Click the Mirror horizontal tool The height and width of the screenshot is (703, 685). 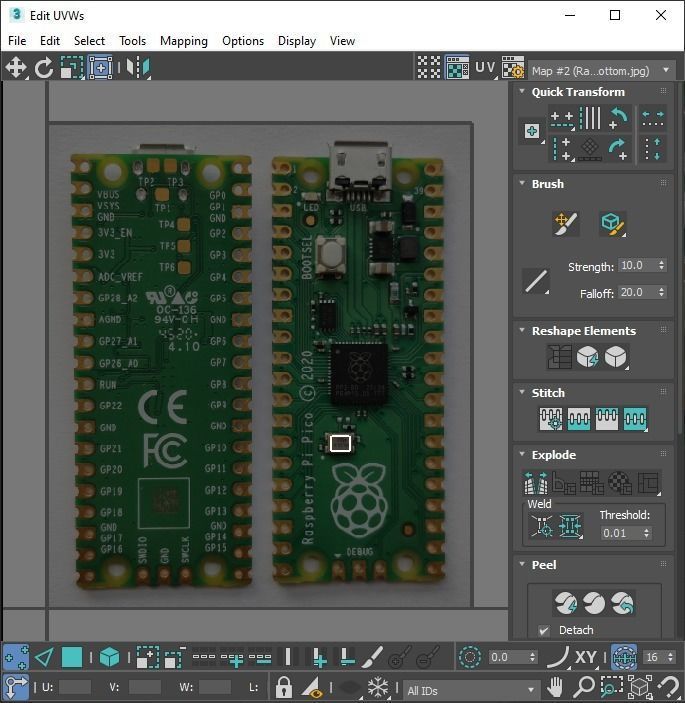pyautogui.click(x=138, y=68)
